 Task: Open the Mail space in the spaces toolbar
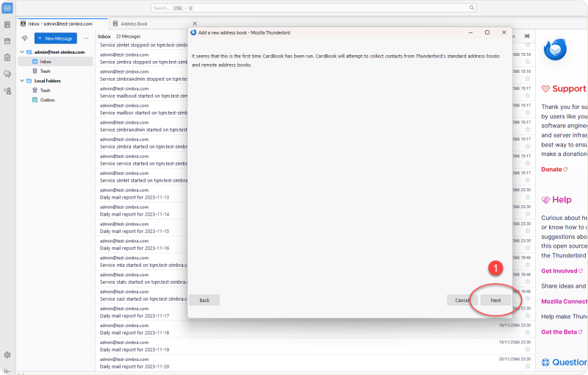click(7, 8)
